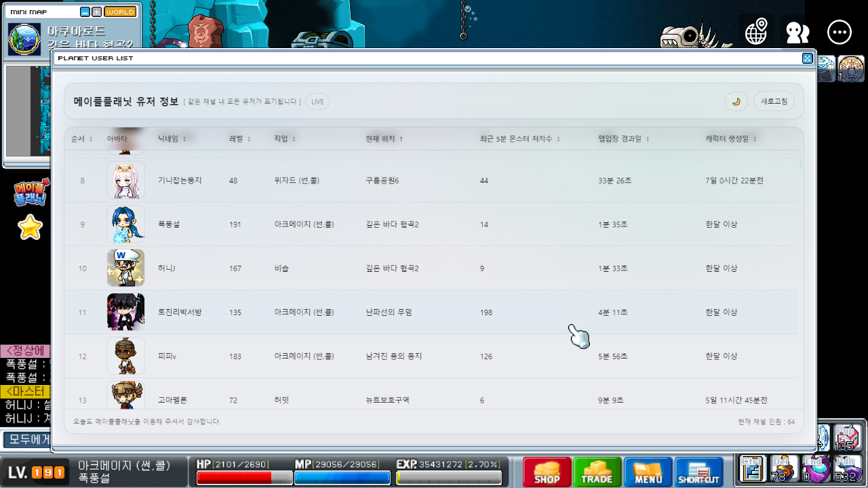Click 현재 채널 인원 : 64 footer text
This screenshot has width=868, height=488.
(766, 422)
